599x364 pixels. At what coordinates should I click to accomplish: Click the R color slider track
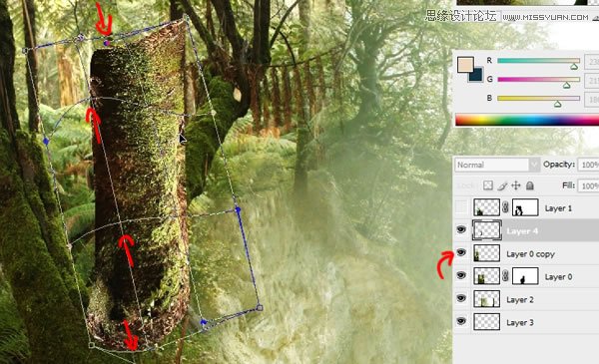click(x=539, y=61)
